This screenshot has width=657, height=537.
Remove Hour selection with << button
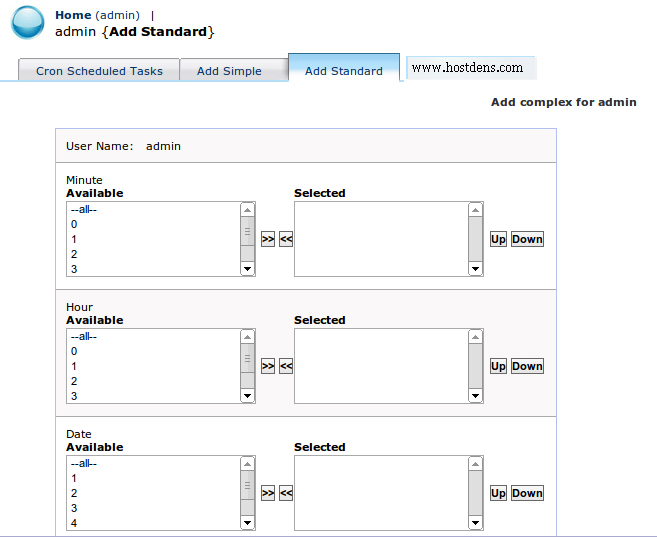[286, 366]
